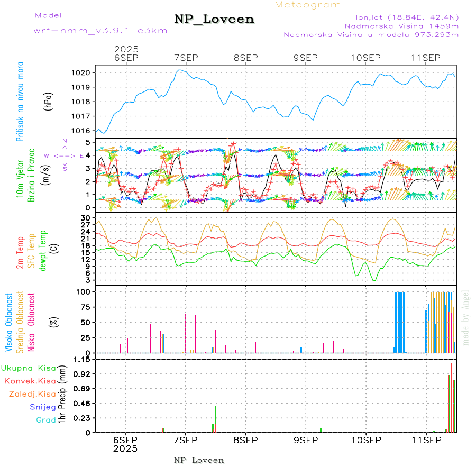Image resolution: width=476 pixels, height=476 pixels.
Task: Click the NP_Lovcen title at the top
Action: (x=214, y=20)
